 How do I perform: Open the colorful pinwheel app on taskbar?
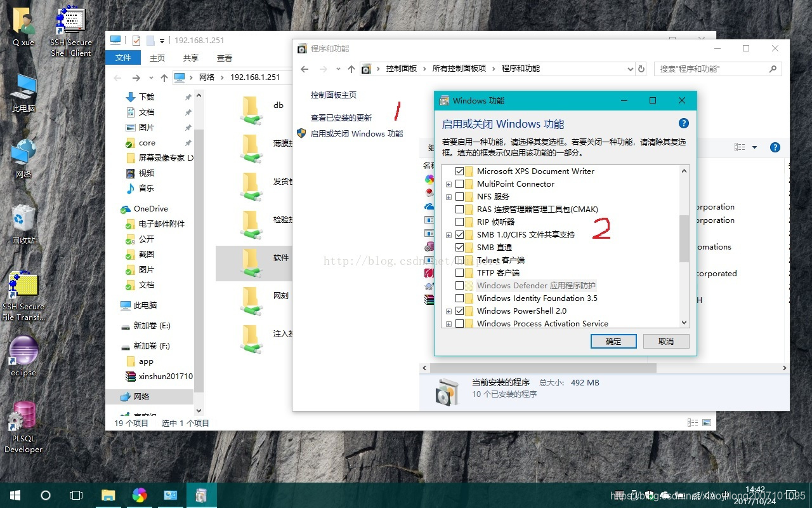[x=140, y=495]
